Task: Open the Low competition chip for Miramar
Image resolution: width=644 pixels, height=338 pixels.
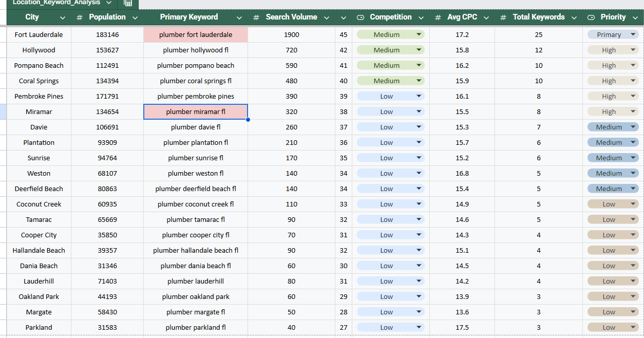Action: click(391, 111)
